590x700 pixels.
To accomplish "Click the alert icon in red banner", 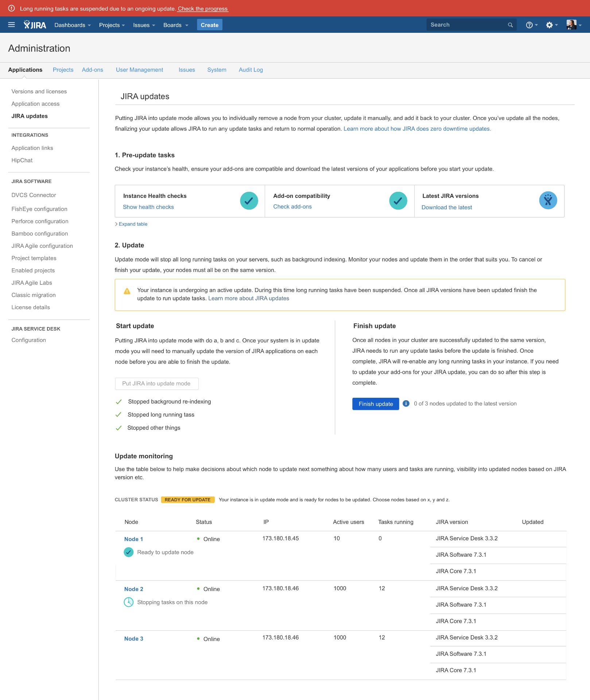I will point(11,8).
